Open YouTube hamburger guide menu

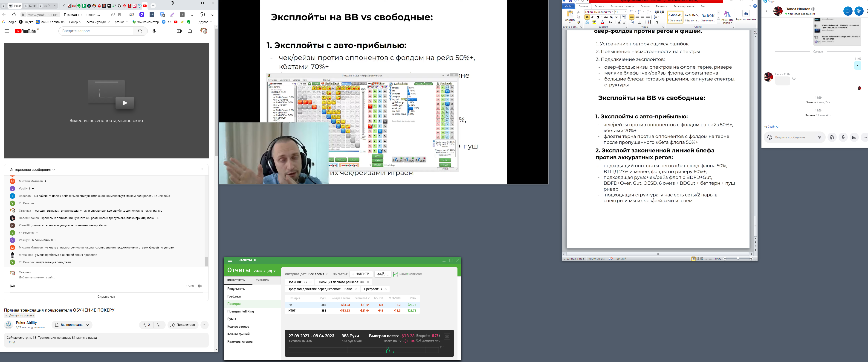point(6,31)
